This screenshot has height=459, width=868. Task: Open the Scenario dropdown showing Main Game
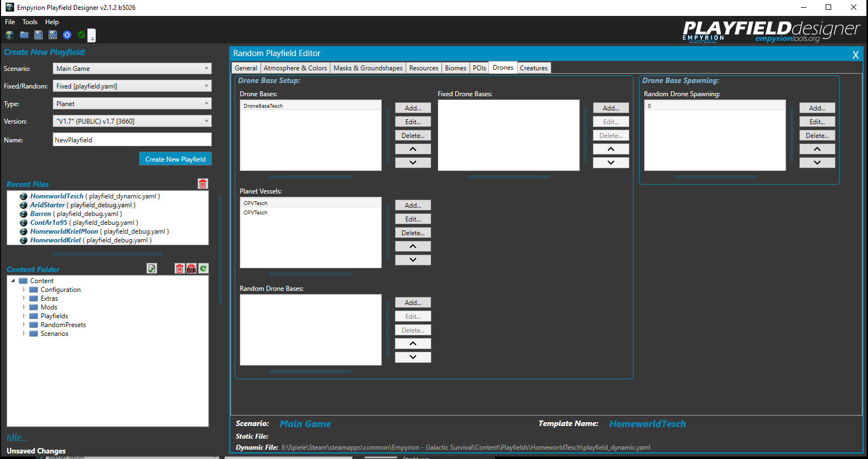click(133, 69)
